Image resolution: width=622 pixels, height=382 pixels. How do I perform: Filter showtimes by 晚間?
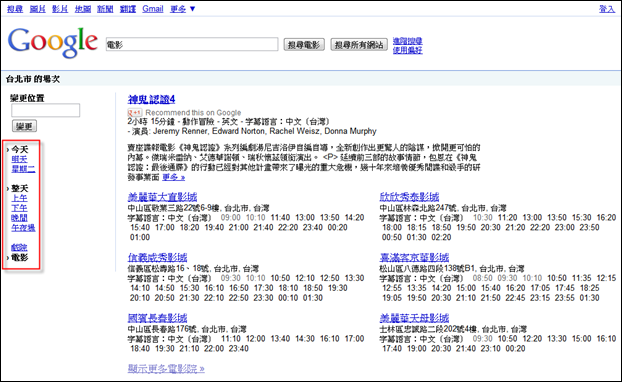tap(19, 218)
